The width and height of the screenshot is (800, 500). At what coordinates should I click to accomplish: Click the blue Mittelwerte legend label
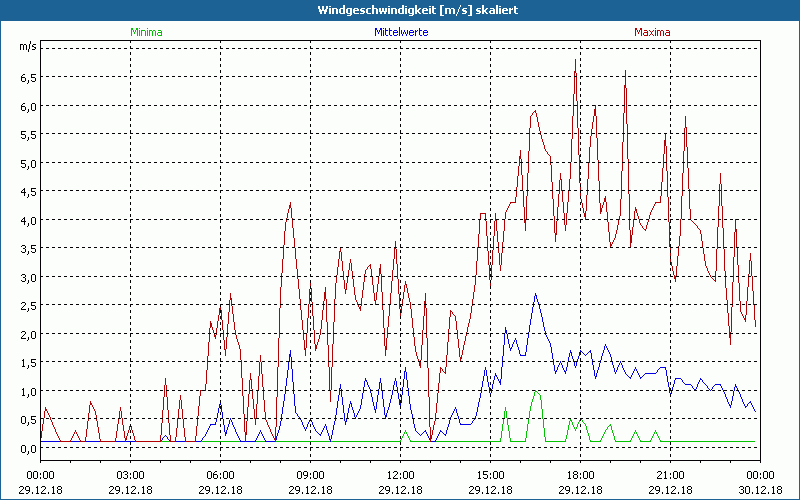[x=400, y=32]
